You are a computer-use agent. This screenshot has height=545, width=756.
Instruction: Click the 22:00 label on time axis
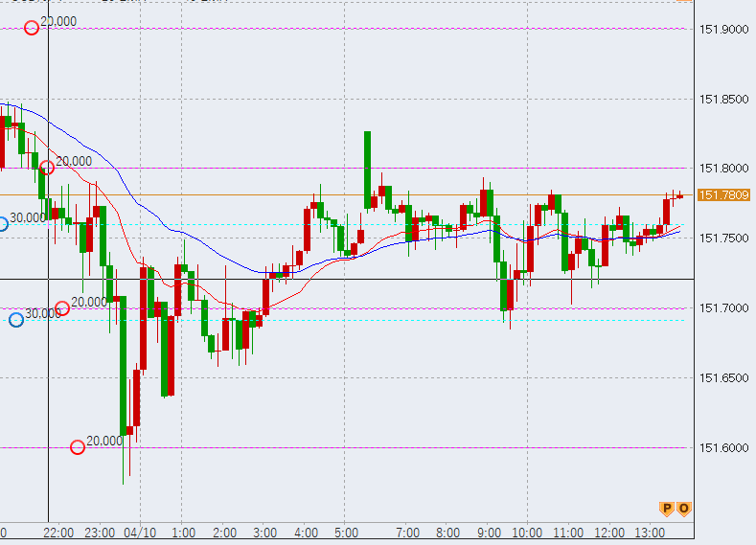[58, 532]
